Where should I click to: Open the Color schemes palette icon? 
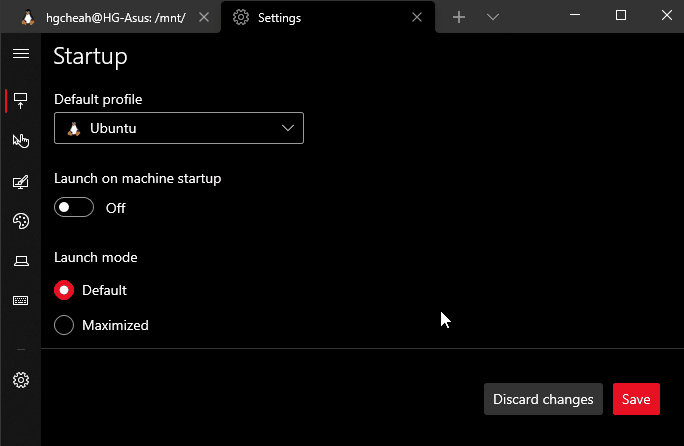(21, 221)
